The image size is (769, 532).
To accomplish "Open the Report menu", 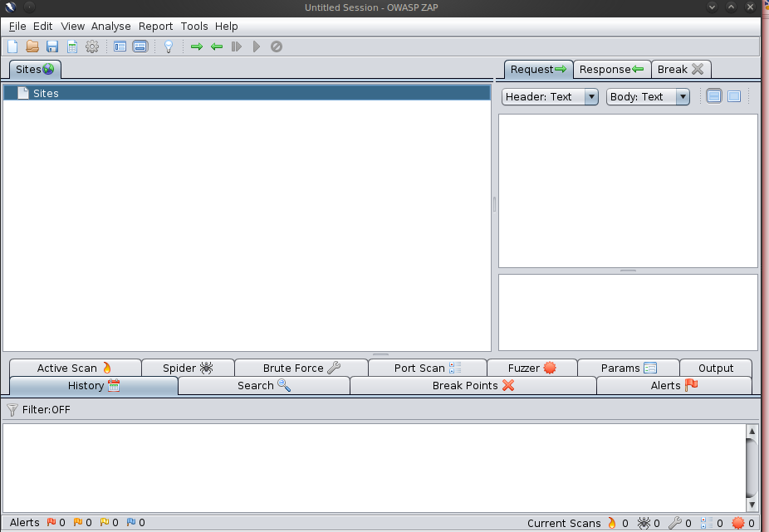I will [x=155, y=26].
